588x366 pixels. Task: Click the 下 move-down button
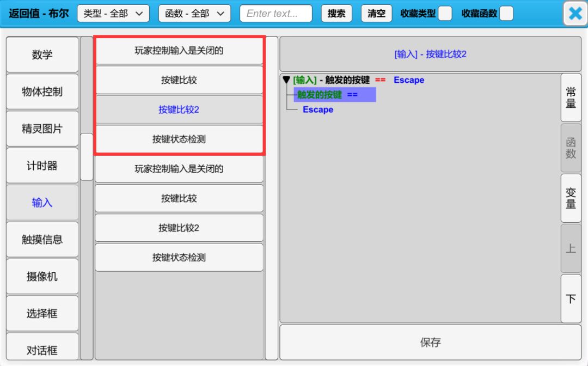click(571, 298)
